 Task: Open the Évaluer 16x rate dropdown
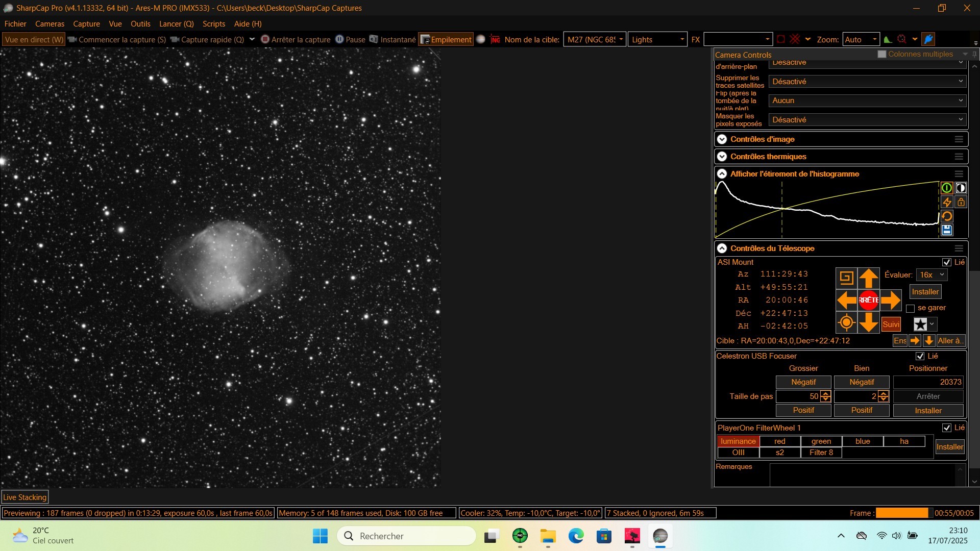(x=932, y=275)
